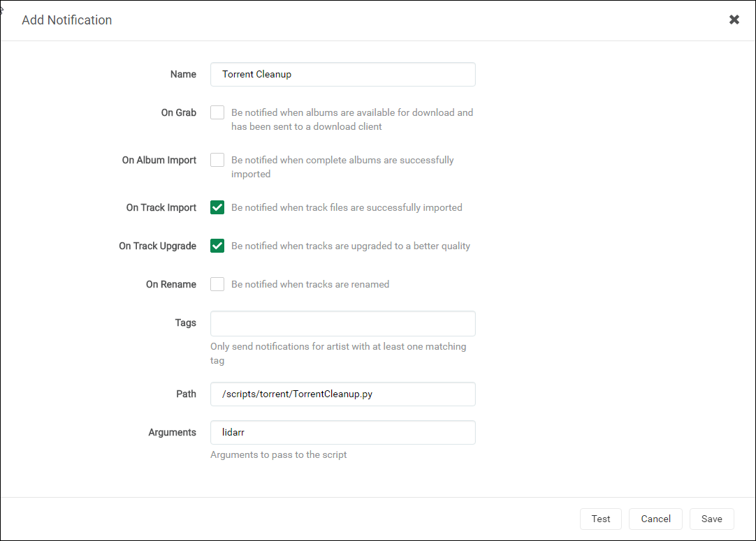
Task: Check the On Album Import box
Action: coord(217,159)
